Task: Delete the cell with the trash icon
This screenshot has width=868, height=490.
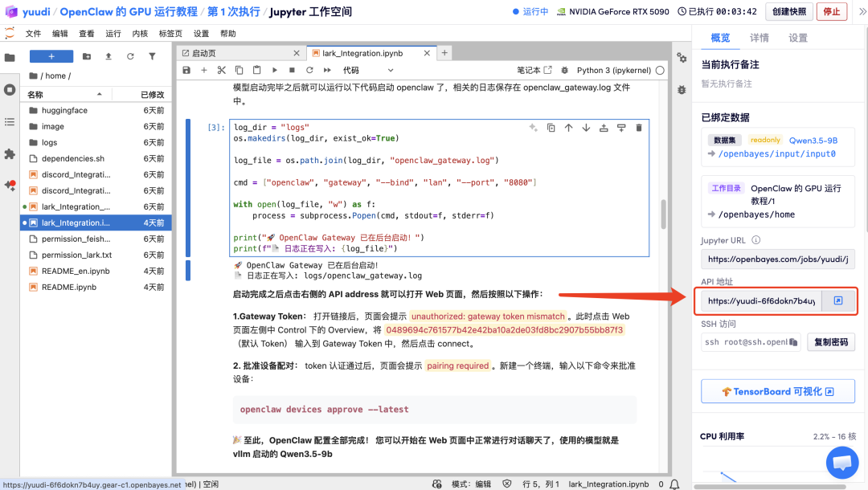Action: (x=639, y=128)
